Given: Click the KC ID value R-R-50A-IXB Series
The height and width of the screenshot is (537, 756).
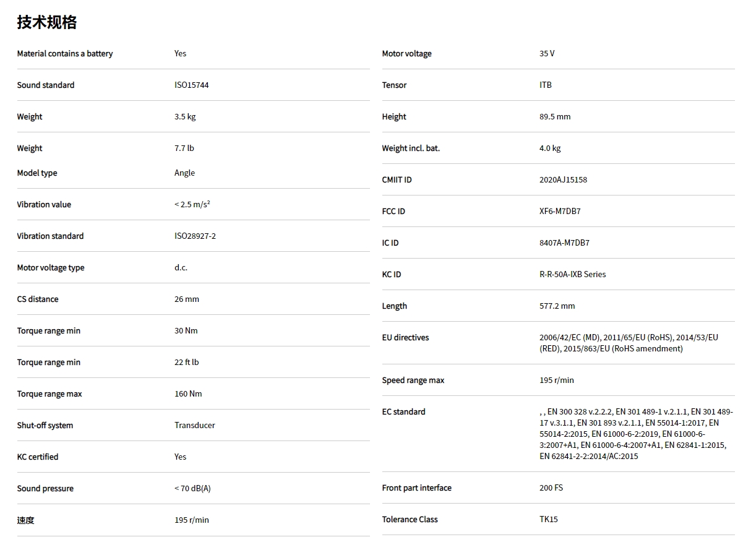Looking at the screenshot, I should (572, 275).
